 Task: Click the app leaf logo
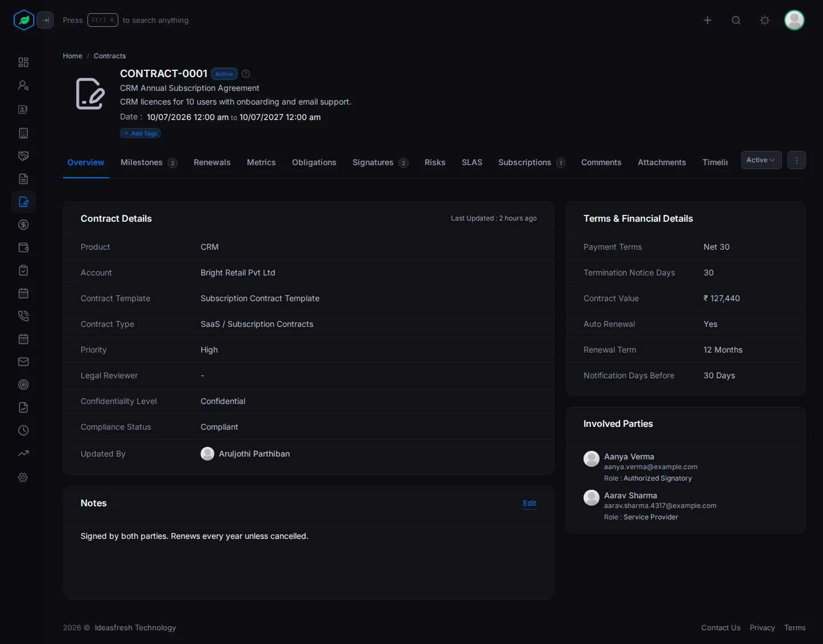[x=23, y=20]
